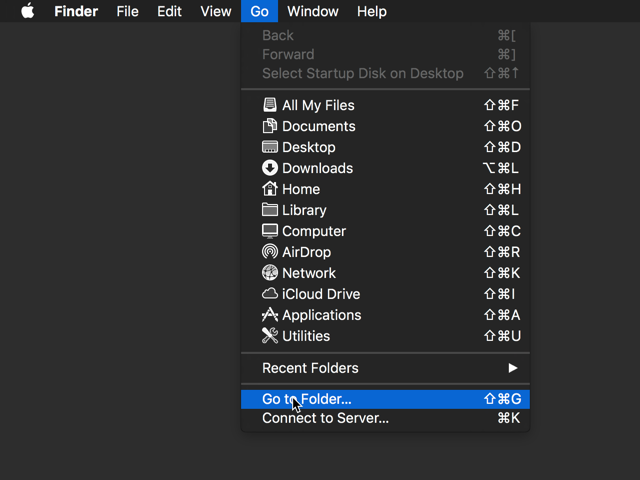Click the ⇧⌘L shortcut on Library row
The width and height of the screenshot is (640, 480).
pos(501,210)
